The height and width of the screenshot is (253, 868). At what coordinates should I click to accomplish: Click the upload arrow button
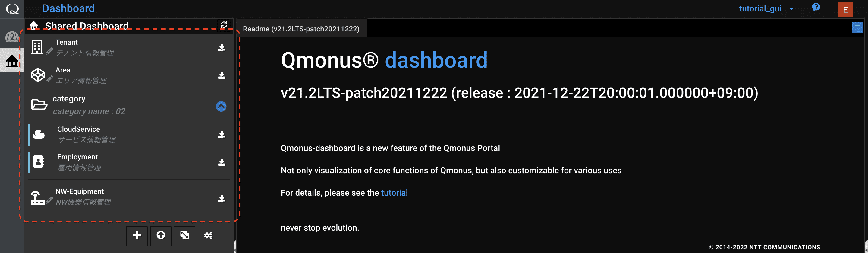coord(161,236)
